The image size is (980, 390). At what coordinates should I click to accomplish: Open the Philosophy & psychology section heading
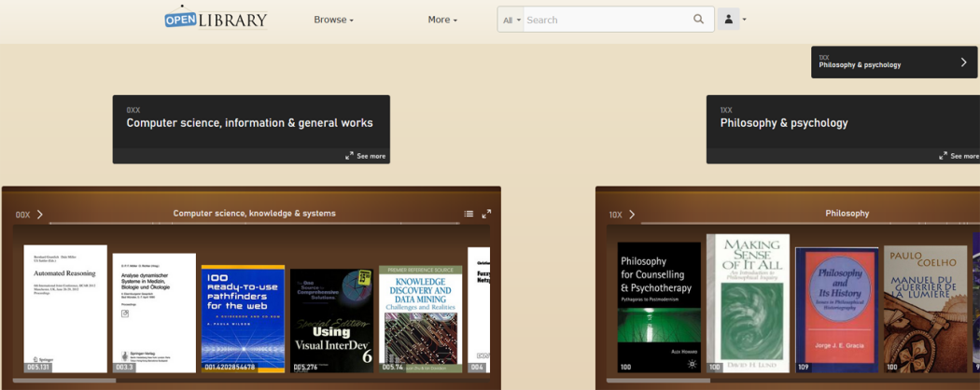coord(784,123)
